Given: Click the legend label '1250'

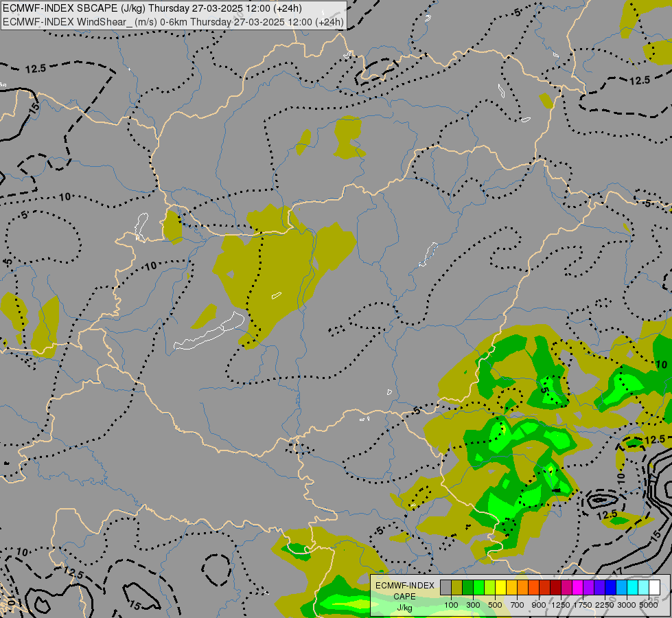Looking at the screenshot, I should pyautogui.click(x=561, y=605).
